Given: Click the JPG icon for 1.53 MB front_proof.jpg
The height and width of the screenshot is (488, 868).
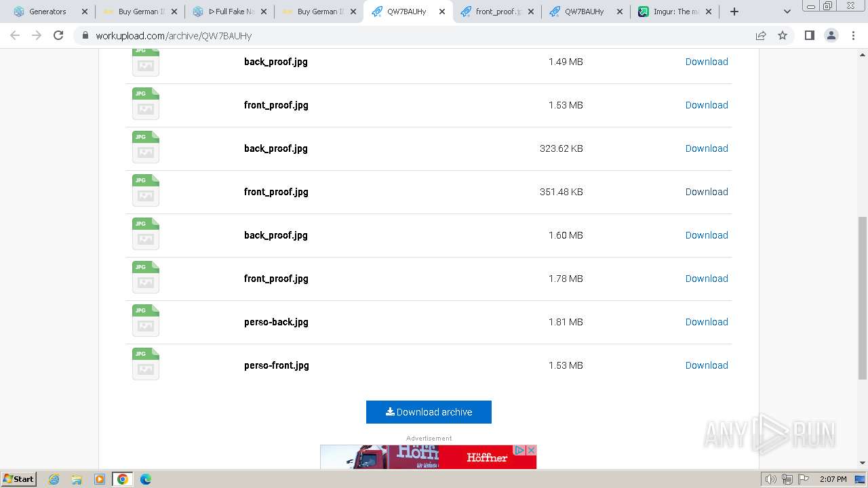Looking at the screenshot, I should click(x=146, y=104).
